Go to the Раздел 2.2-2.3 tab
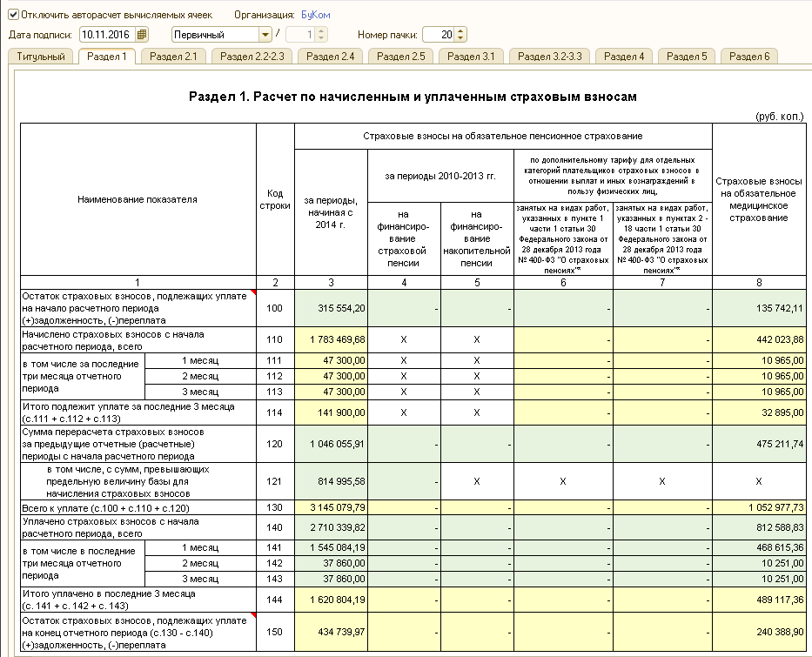The width and height of the screenshot is (812, 657). coord(252,57)
